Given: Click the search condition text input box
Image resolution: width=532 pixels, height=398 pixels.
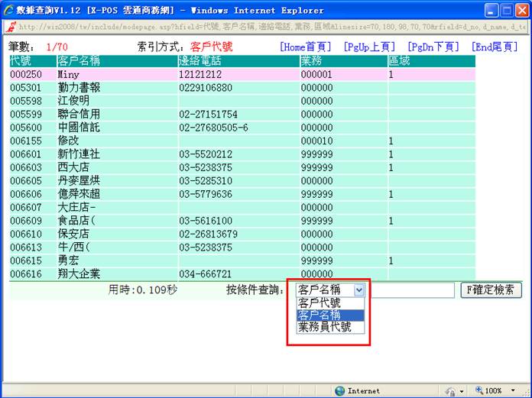Looking at the screenshot, I should 412,290.
